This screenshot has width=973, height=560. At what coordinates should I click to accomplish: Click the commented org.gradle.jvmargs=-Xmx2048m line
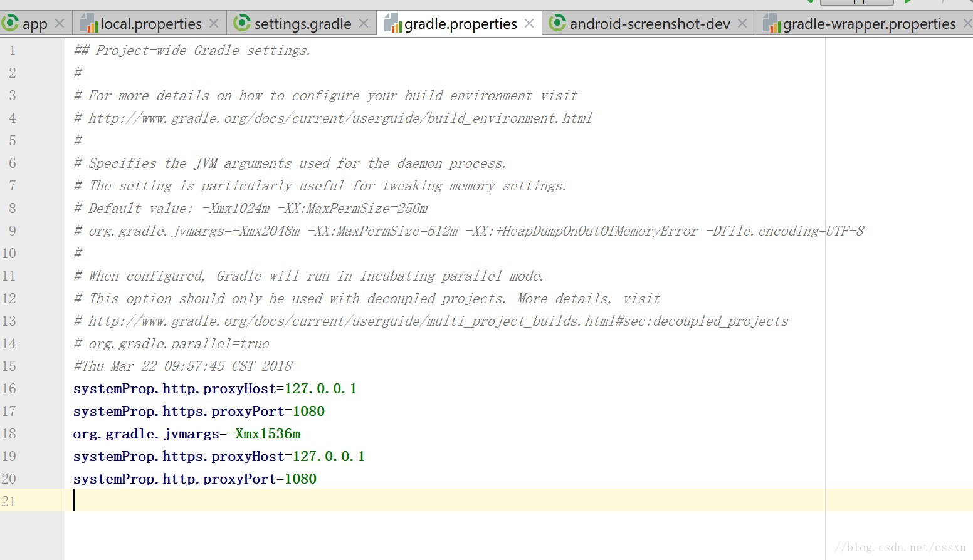click(x=469, y=231)
